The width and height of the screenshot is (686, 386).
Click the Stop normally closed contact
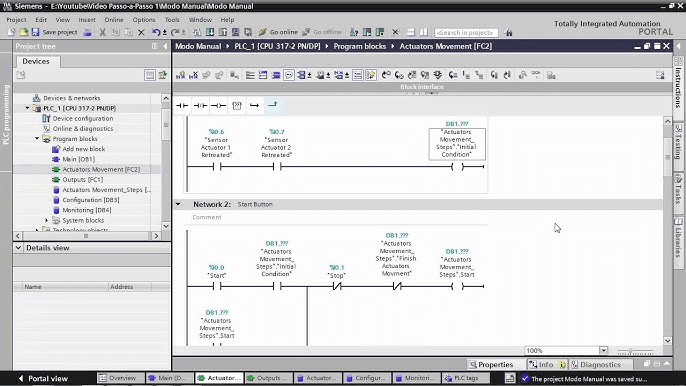tap(336, 287)
